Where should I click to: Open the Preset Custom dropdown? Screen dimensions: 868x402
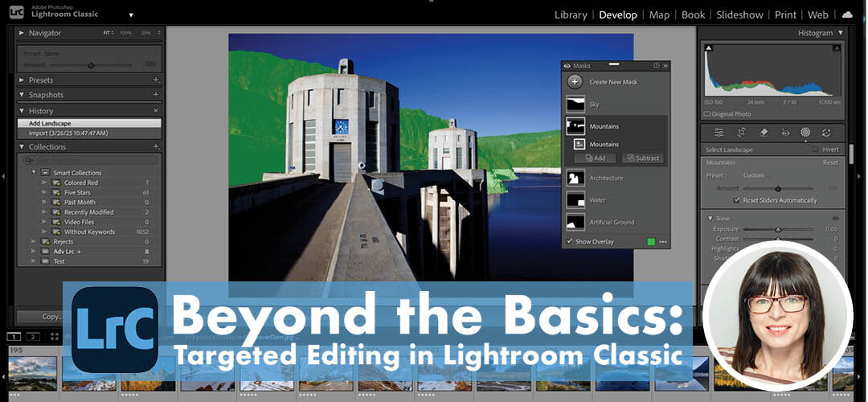click(x=756, y=175)
